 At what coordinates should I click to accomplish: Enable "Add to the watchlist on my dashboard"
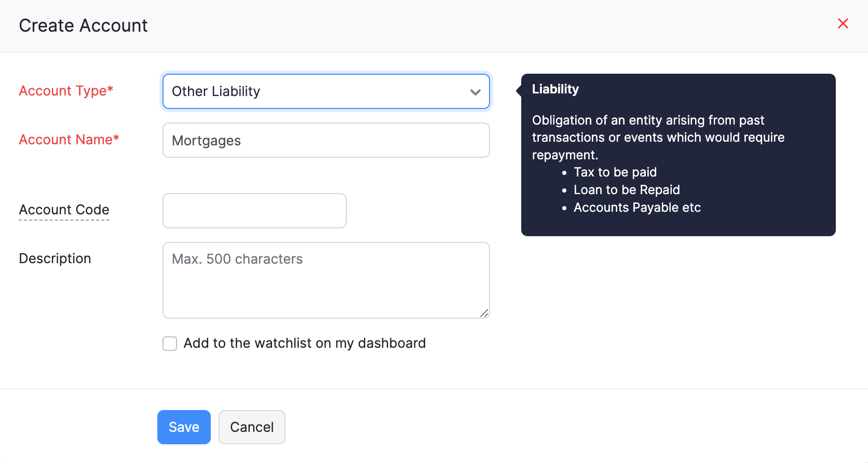[x=169, y=343]
